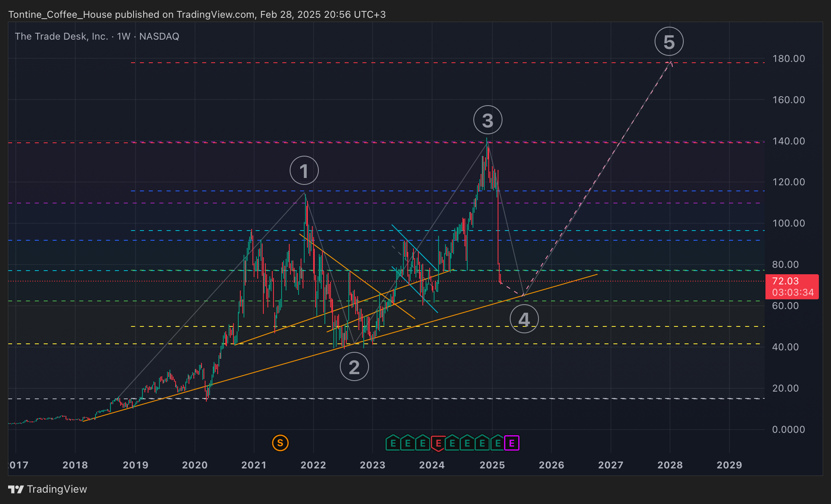Click the 2023 year label on time axis
831x504 pixels.
[373, 465]
